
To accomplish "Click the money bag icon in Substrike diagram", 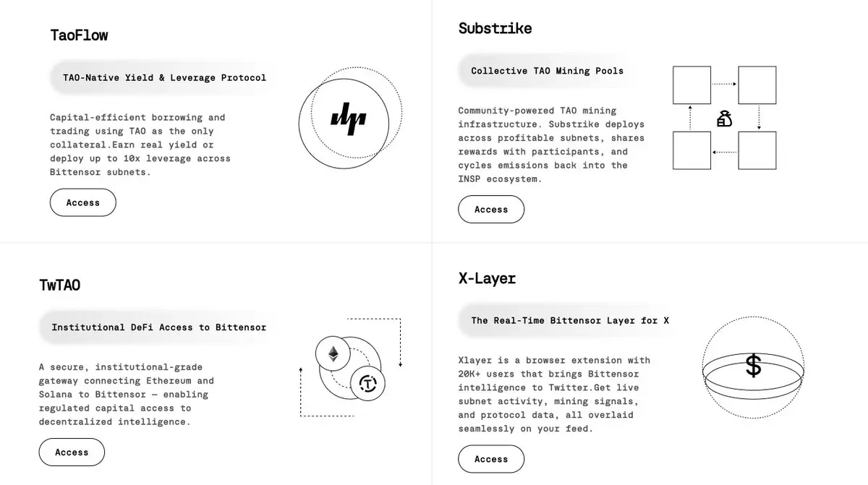I will tap(724, 119).
